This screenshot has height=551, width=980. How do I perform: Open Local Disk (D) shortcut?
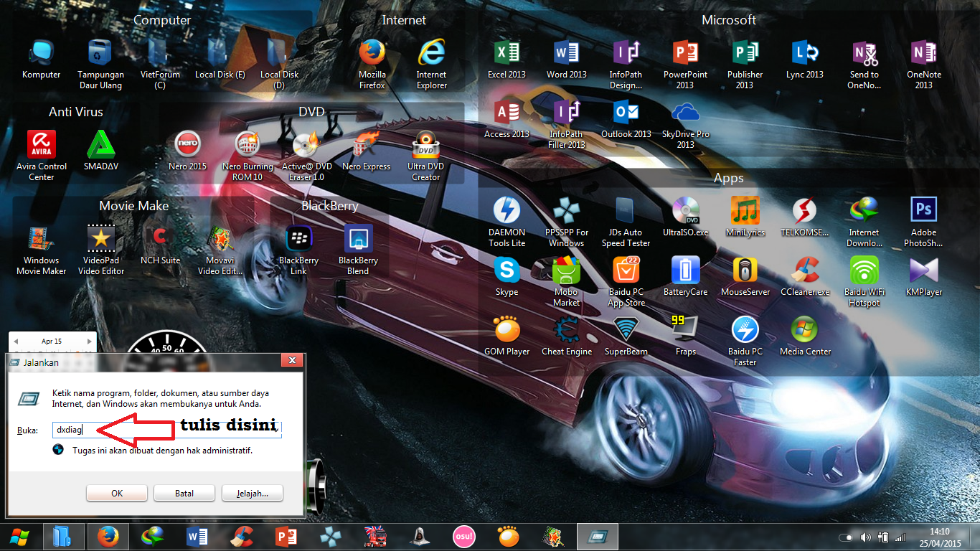[x=280, y=65]
